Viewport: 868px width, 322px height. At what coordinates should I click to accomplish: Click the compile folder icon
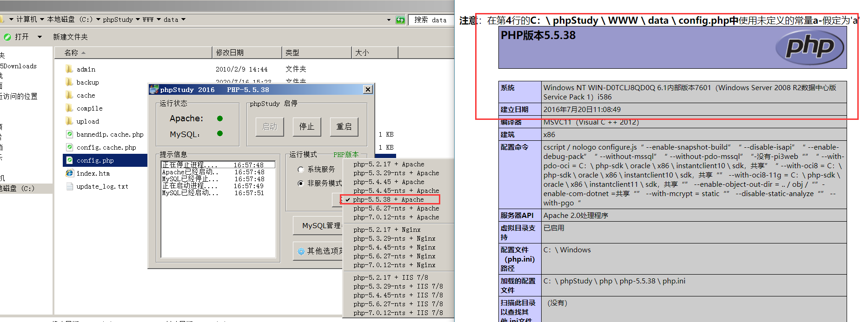69,108
